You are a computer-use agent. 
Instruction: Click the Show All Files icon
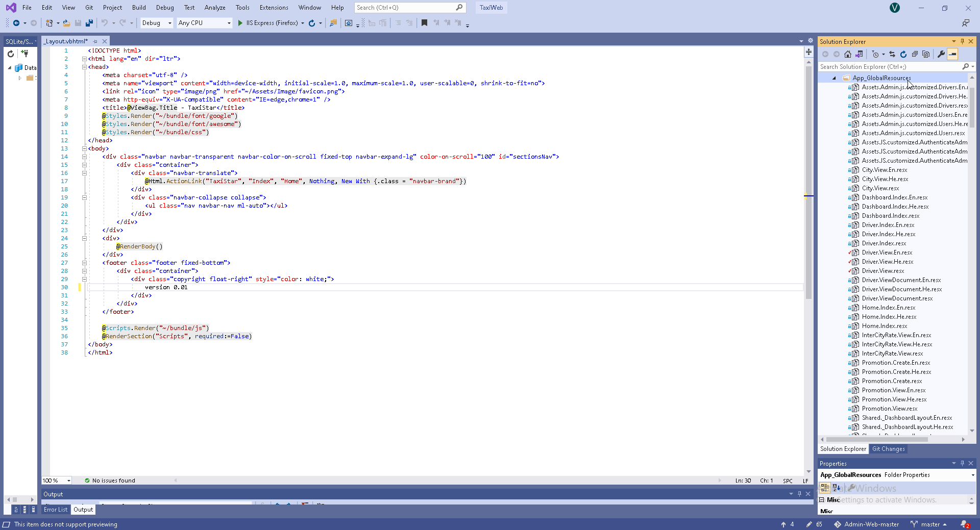coord(926,54)
